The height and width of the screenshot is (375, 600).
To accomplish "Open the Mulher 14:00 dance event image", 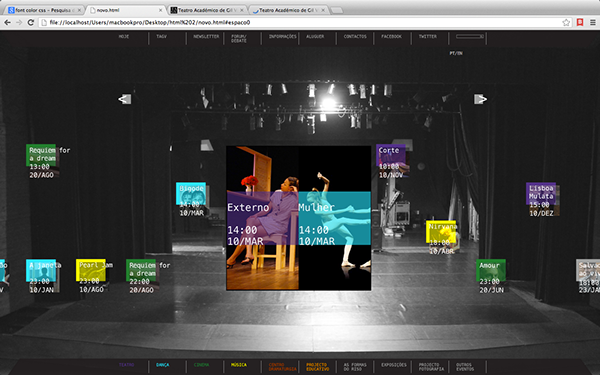I will click(335, 218).
